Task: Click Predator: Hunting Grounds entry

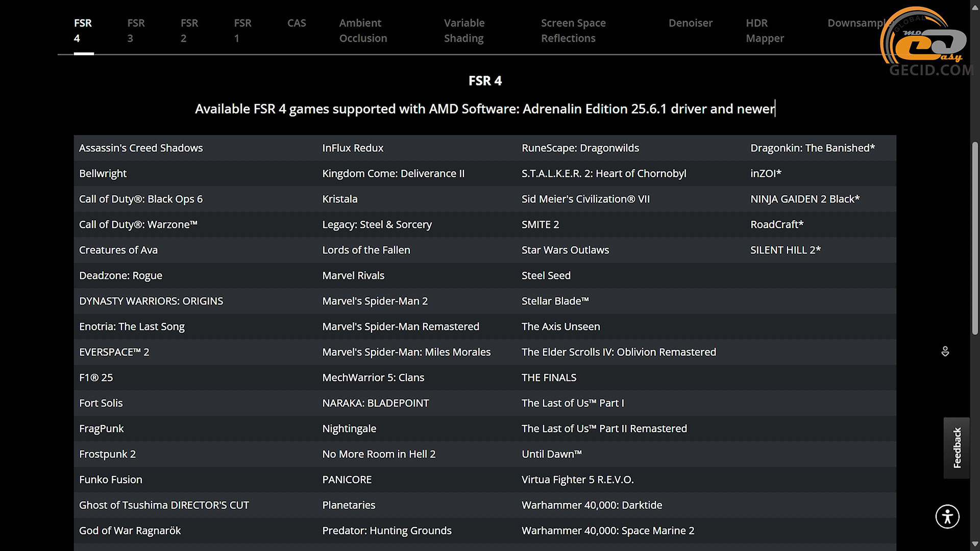Action: [387, 531]
